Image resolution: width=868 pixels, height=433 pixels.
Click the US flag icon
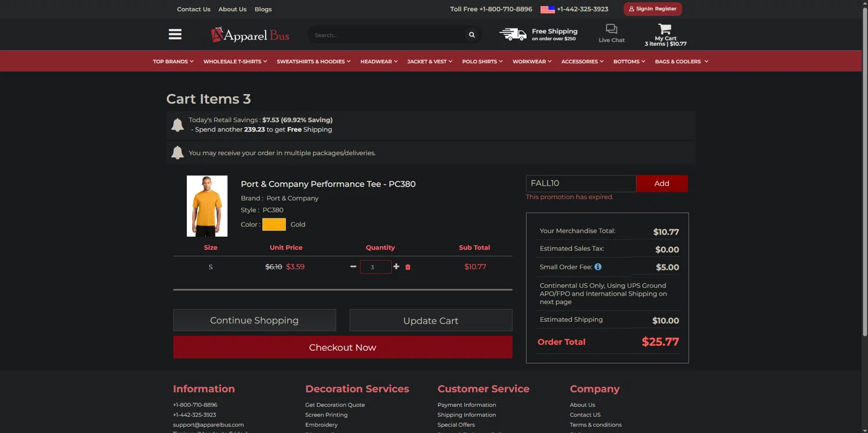pyautogui.click(x=547, y=9)
